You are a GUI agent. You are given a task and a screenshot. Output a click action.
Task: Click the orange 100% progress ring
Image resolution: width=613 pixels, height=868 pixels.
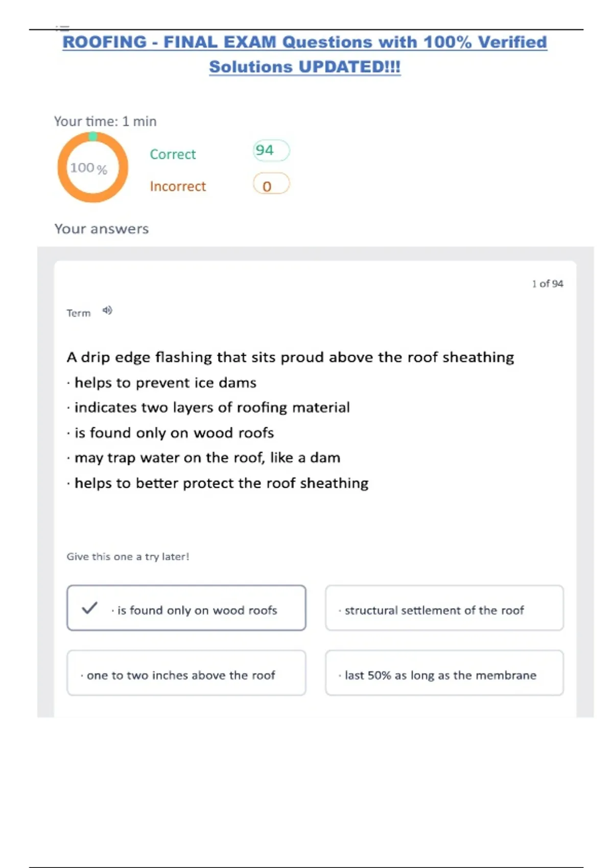point(92,167)
